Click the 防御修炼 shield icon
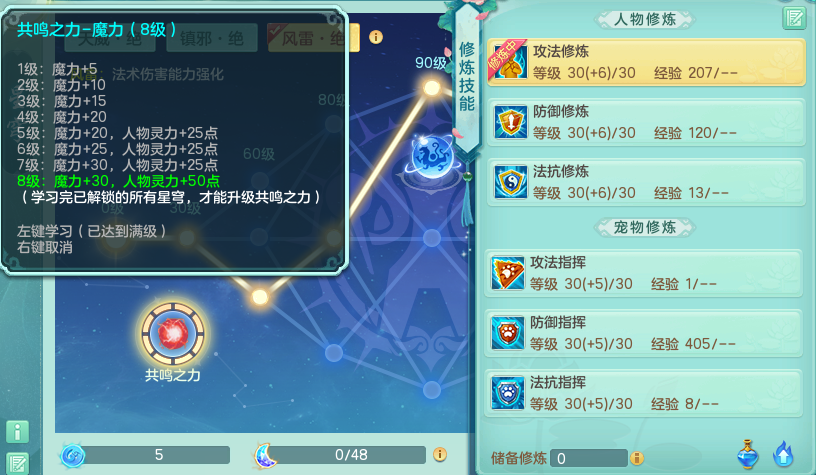The height and width of the screenshot is (475, 816). pyautogui.click(x=510, y=122)
